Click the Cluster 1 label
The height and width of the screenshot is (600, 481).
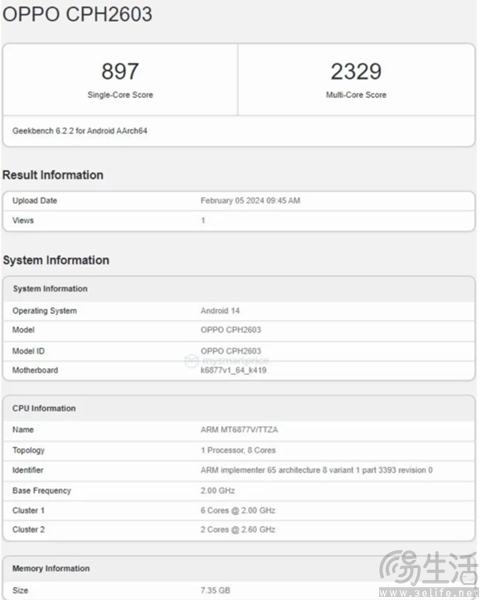pos(28,510)
